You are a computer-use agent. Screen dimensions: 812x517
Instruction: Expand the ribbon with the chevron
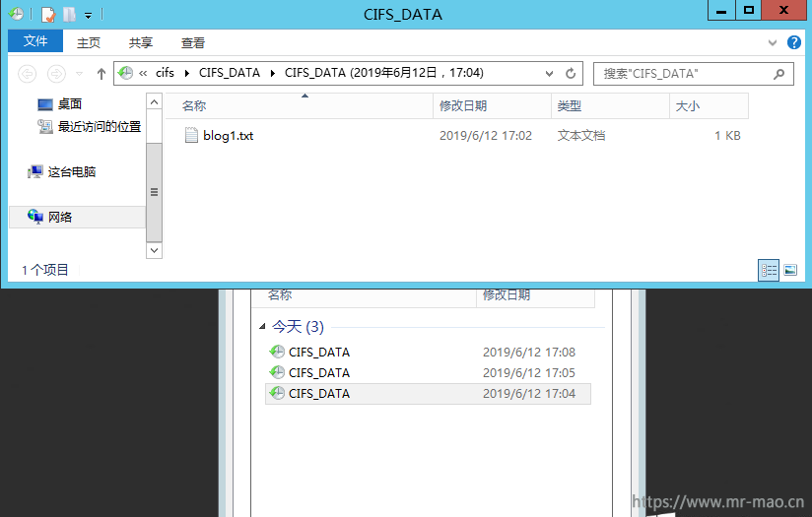tap(773, 42)
